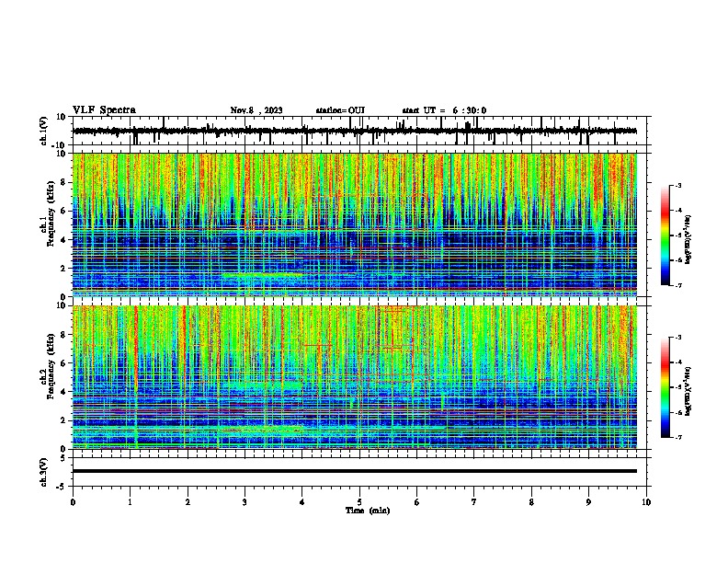Click the "start UT = 6 :30: 0" text
The width and height of the screenshot is (728, 563).
pos(444,110)
